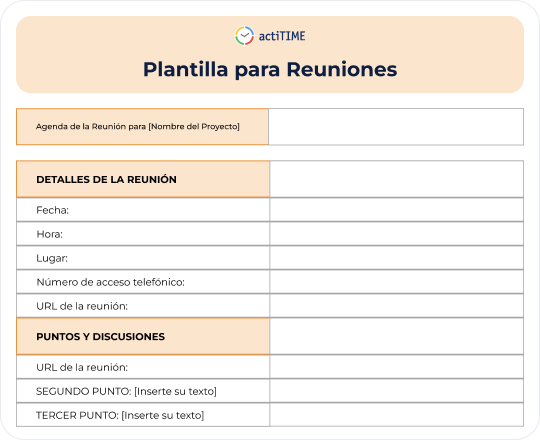
Task: Click 'Número de acceso telefónico:' label
Action: click(111, 282)
